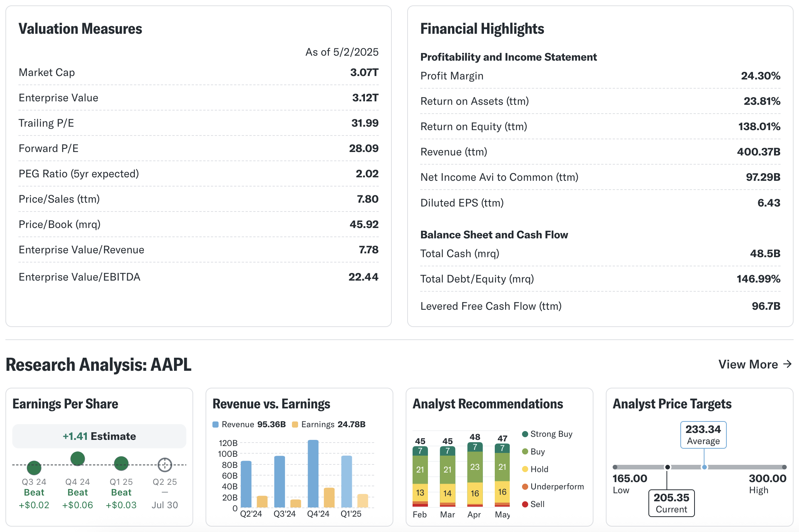Click the Q3 24 earnings beat dot
Viewport: 799px width, 532px height.
click(34, 468)
